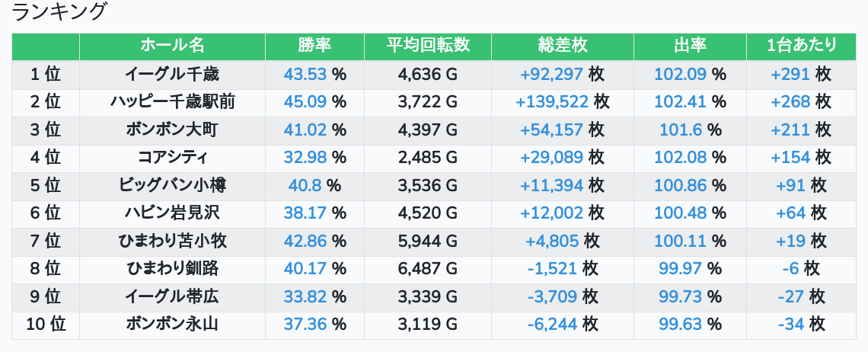Click the 平均回転数 column header
Screen dimensions: 868x352
tap(427, 46)
